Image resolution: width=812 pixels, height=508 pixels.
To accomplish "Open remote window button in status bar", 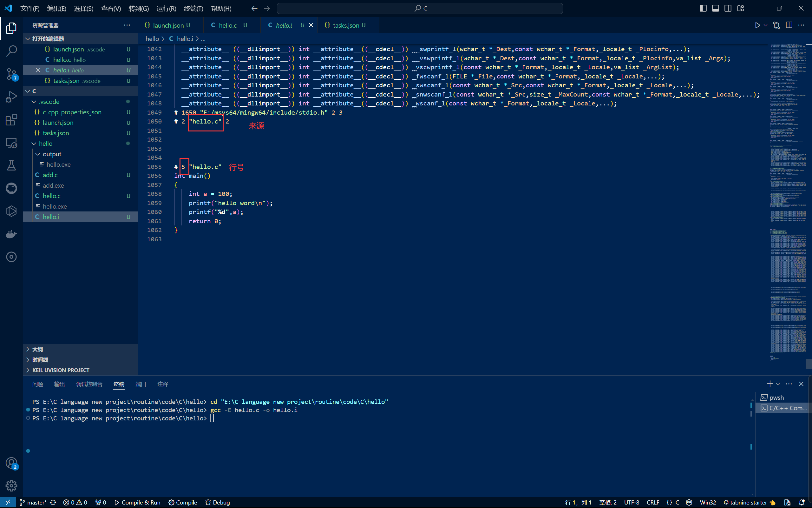I will click(x=8, y=502).
